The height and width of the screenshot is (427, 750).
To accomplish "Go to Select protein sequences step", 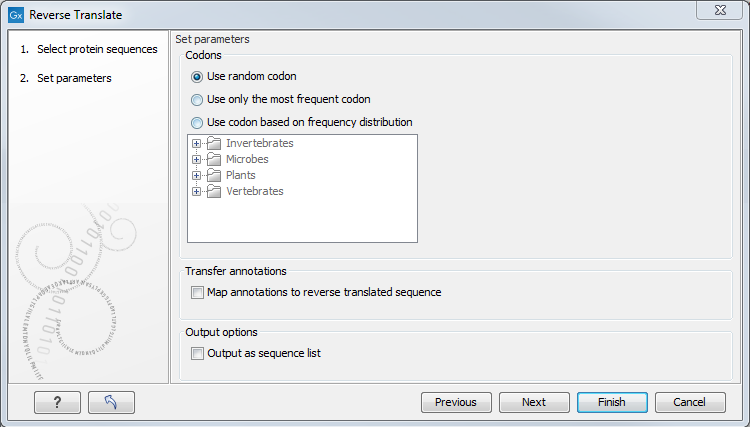I will (97, 49).
